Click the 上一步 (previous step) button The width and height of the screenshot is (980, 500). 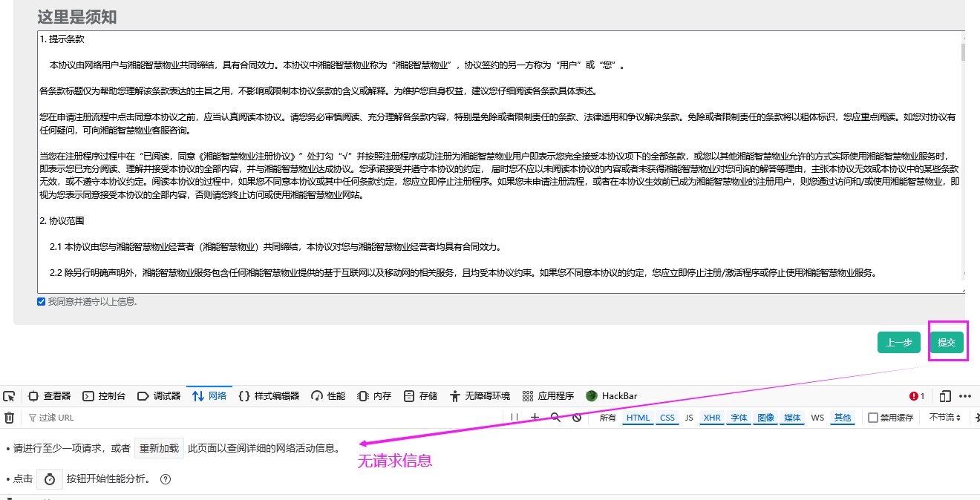[x=898, y=343]
